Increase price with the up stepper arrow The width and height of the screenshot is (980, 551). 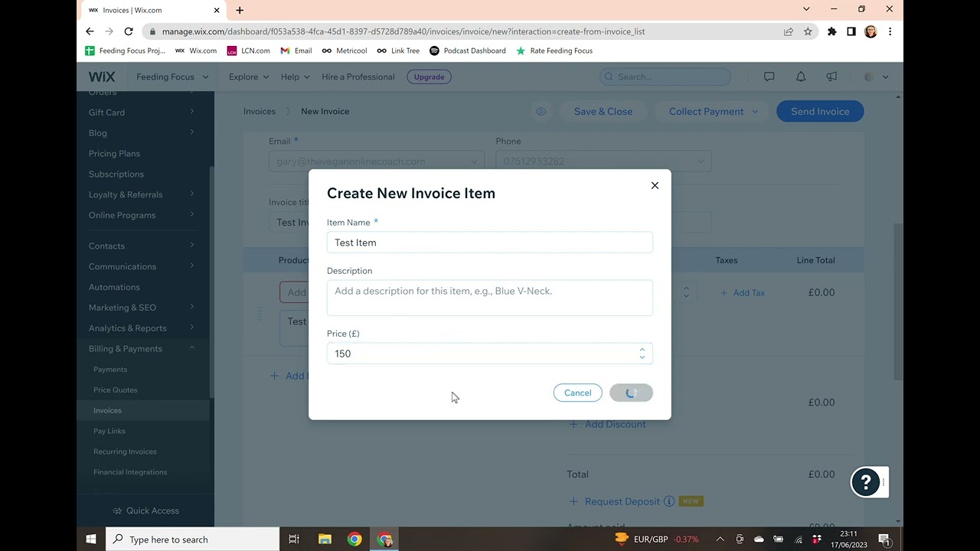tap(642, 350)
